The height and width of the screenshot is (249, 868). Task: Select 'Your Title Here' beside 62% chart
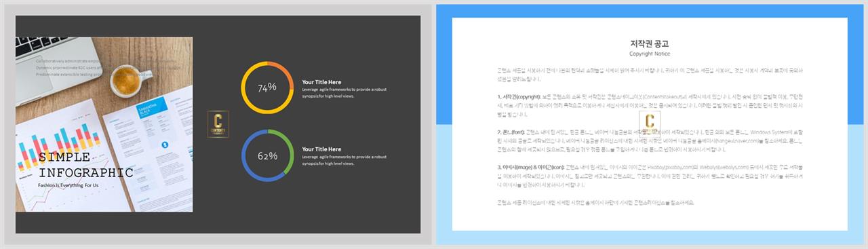pos(321,149)
